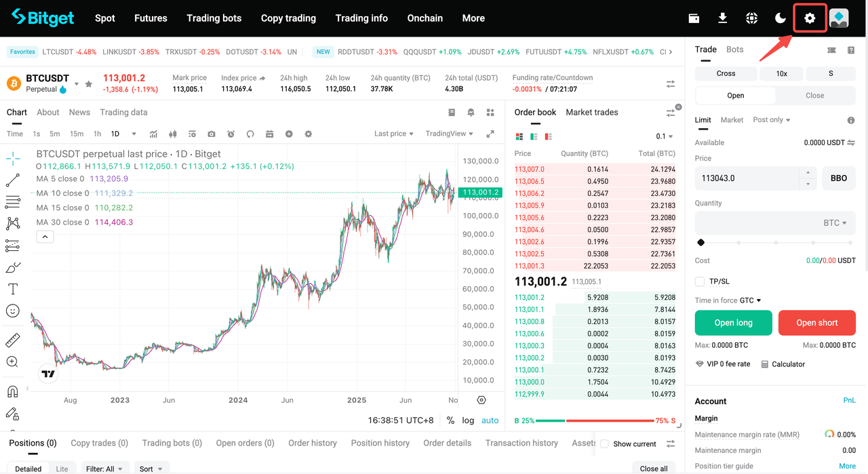
Task: Click the quantity slider handle
Action: coord(701,242)
